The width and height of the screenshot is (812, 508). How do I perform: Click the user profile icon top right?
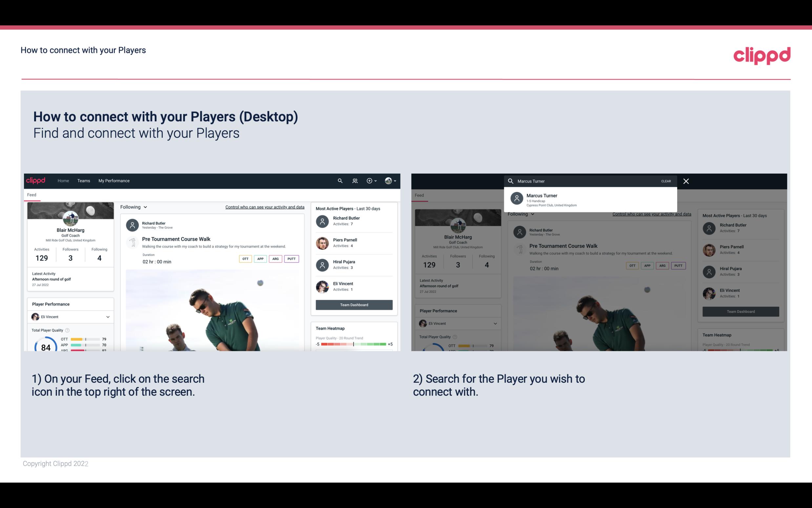pos(388,180)
